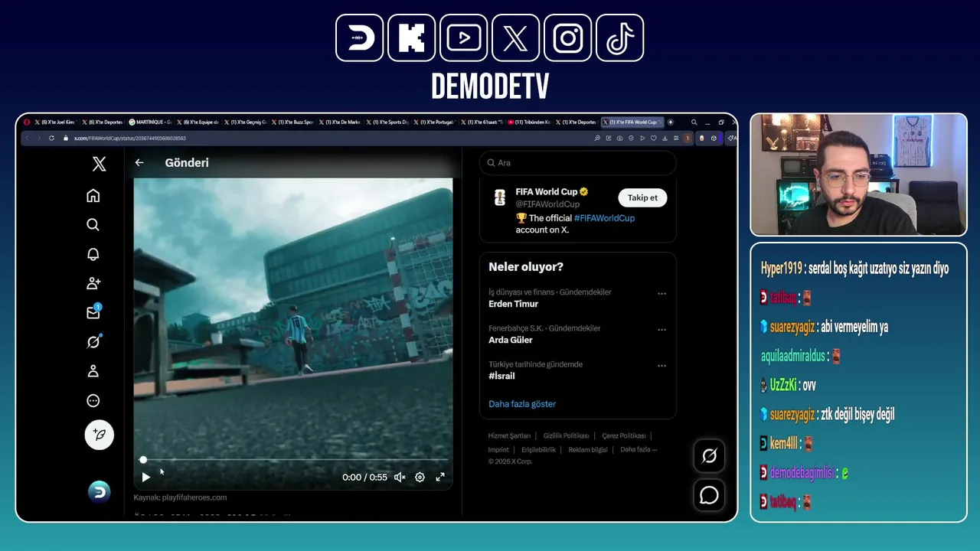This screenshot has width=980, height=551.
Task: Click the video progress bar scrubber
Action: (295, 460)
